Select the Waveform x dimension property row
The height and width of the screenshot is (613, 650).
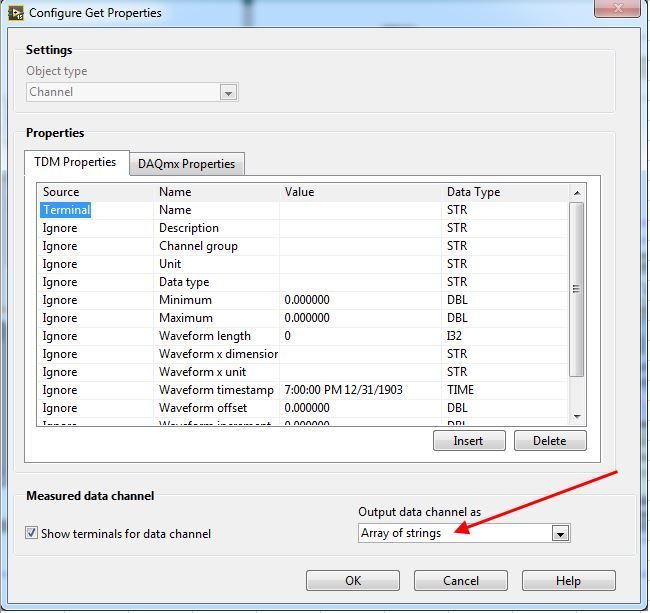pyautogui.click(x=303, y=354)
